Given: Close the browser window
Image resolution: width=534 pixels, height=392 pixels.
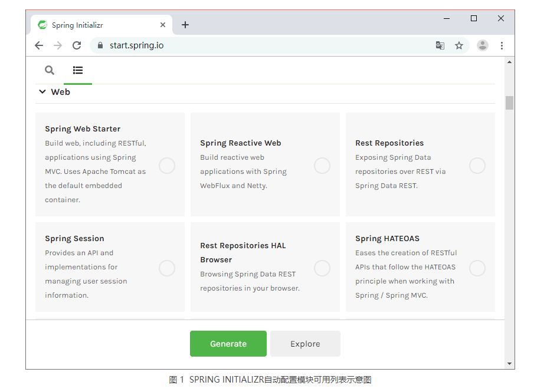Looking at the screenshot, I should coord(501,18).
